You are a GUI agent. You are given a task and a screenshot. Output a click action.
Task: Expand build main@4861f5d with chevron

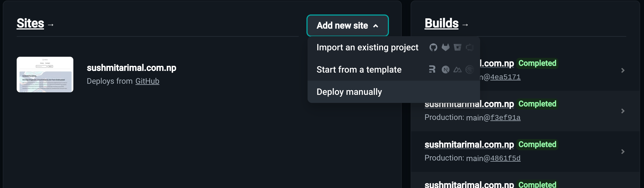pos(623,152)
